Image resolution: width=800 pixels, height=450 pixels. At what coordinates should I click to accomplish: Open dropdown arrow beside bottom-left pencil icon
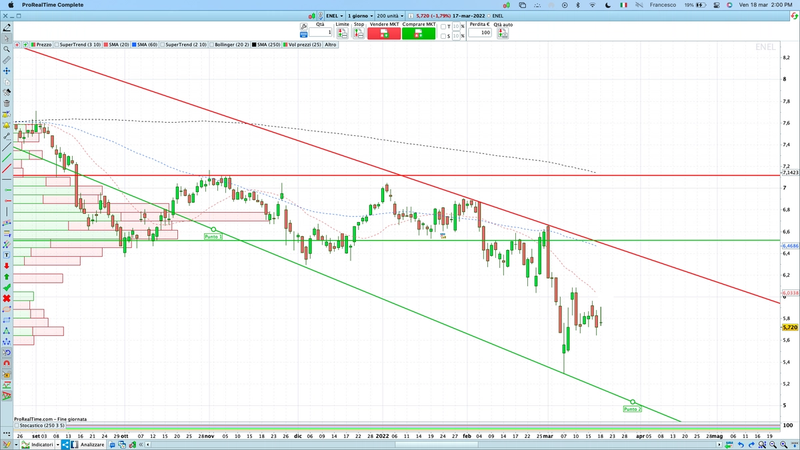pos(16,445)
